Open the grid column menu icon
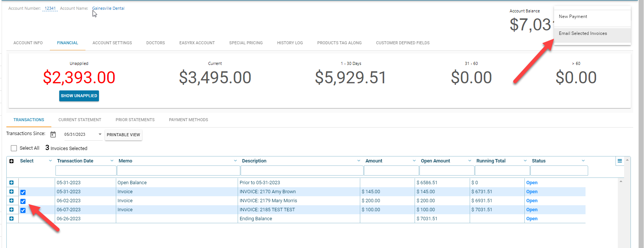Image resolution: width=644 pixels, height=248 pixels. tap(620, 161)
